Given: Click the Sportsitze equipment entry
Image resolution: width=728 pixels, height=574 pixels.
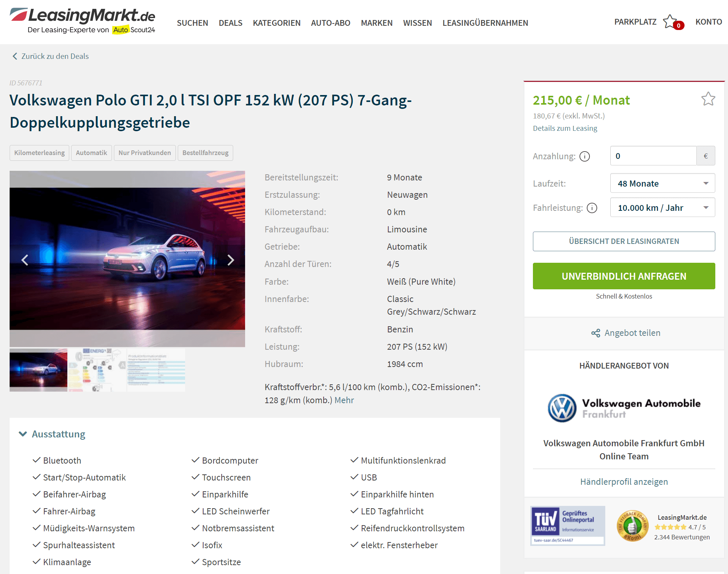Looking at the screenshot, I should [x=221, y=562].
